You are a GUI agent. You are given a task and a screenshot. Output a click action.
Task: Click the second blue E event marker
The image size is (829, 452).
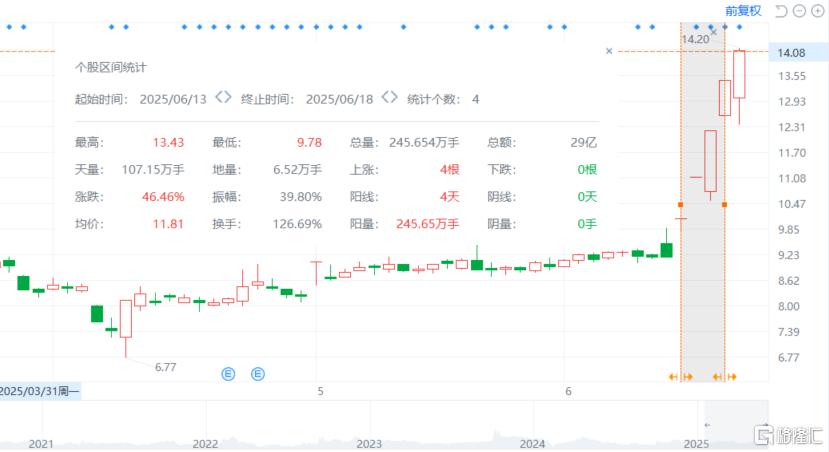point(257,374)
